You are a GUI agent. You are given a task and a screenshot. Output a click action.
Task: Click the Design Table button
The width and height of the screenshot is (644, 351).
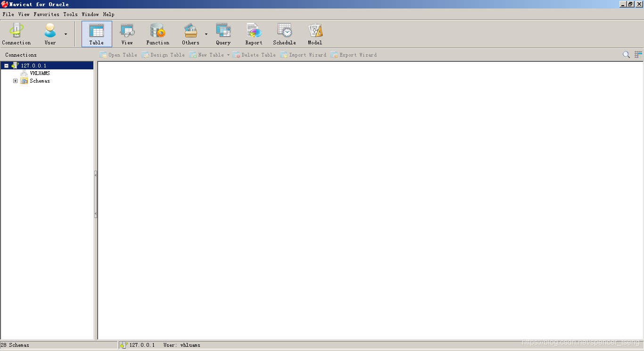pyautogui.click(x=163, y=55)
